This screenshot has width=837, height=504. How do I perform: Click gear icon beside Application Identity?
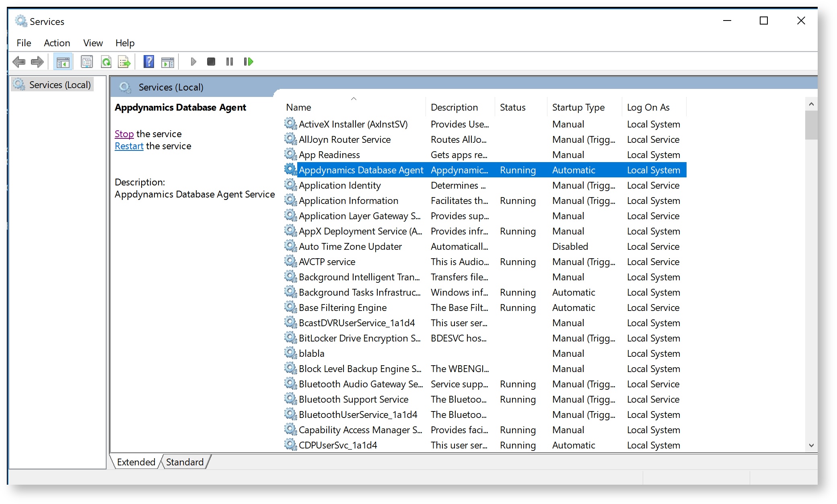[290, 185]
